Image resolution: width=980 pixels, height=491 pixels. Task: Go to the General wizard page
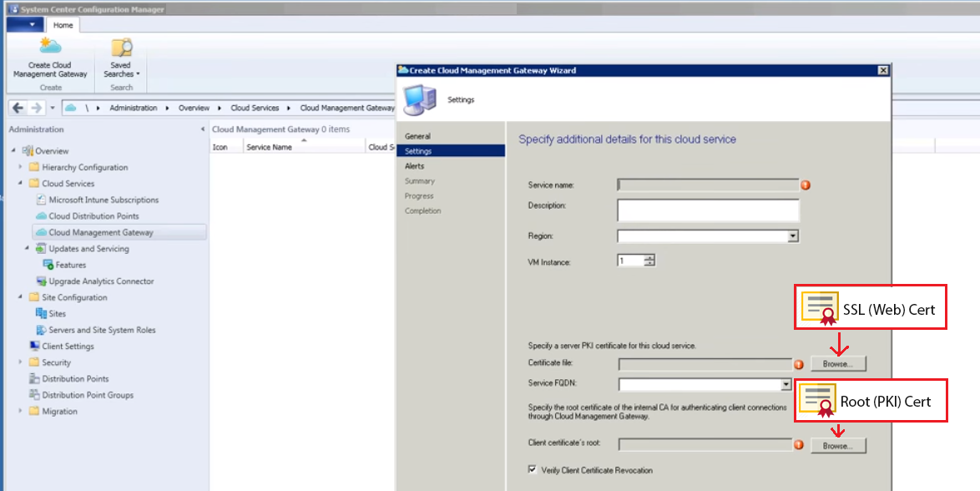[417, 136]
